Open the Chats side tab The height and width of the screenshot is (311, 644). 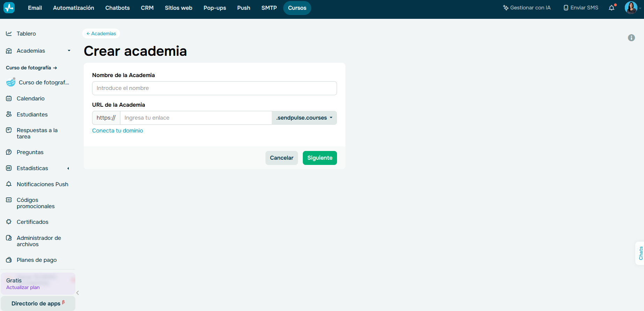coord(641,253)
